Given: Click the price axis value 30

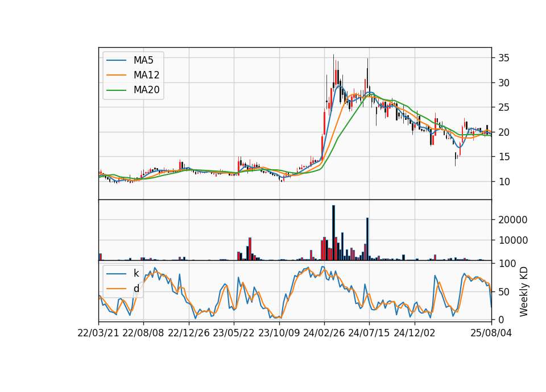Looking at the screenshot, I should pyautogui.click(x=503, y=83).
